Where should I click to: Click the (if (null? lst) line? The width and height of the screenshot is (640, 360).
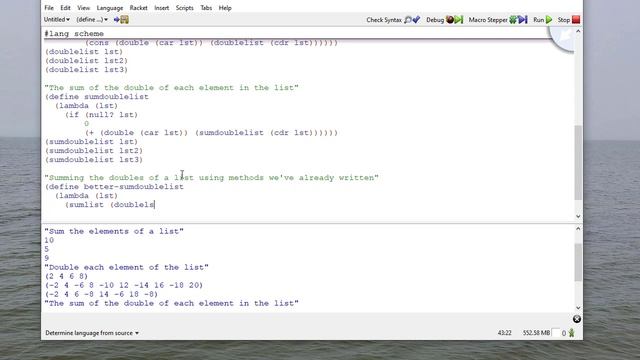coord(101,115)
